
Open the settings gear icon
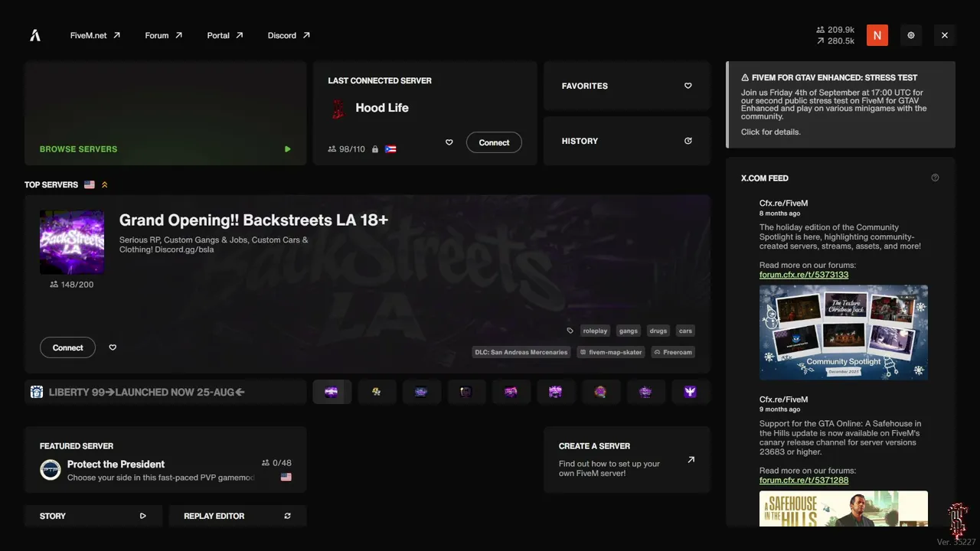click(911, 35)
